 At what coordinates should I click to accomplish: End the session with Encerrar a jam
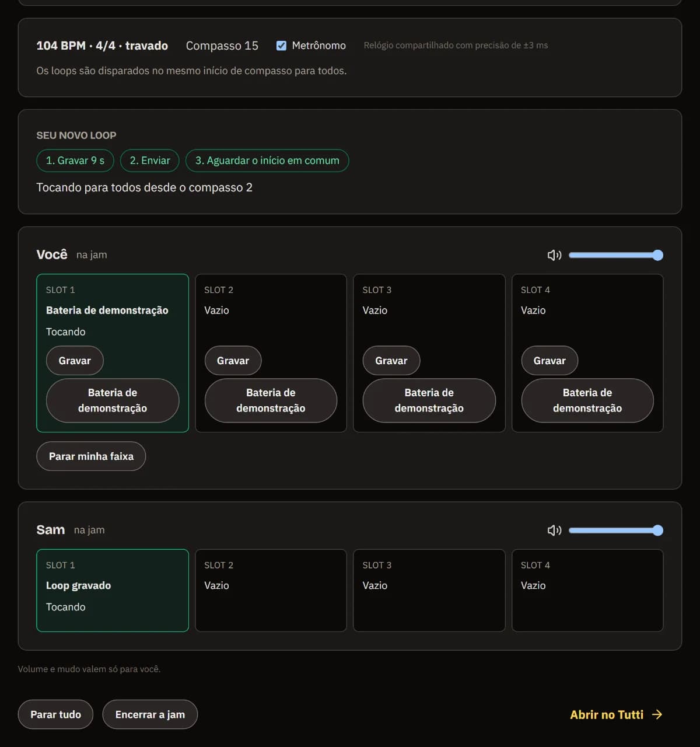pos(150,714)
